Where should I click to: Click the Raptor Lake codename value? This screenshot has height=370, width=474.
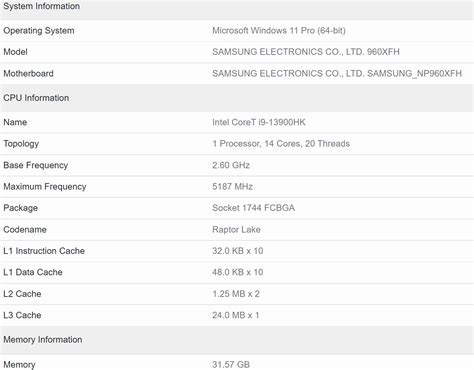(236, 230)
